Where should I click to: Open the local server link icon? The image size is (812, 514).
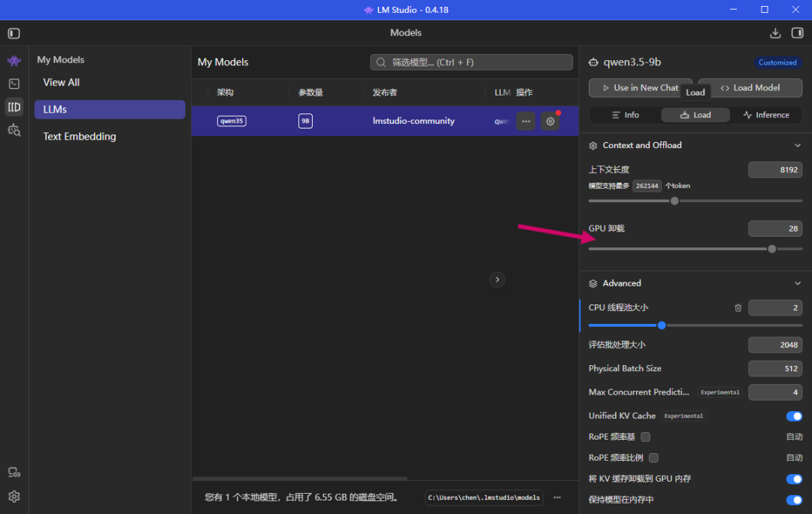(14, 473)
